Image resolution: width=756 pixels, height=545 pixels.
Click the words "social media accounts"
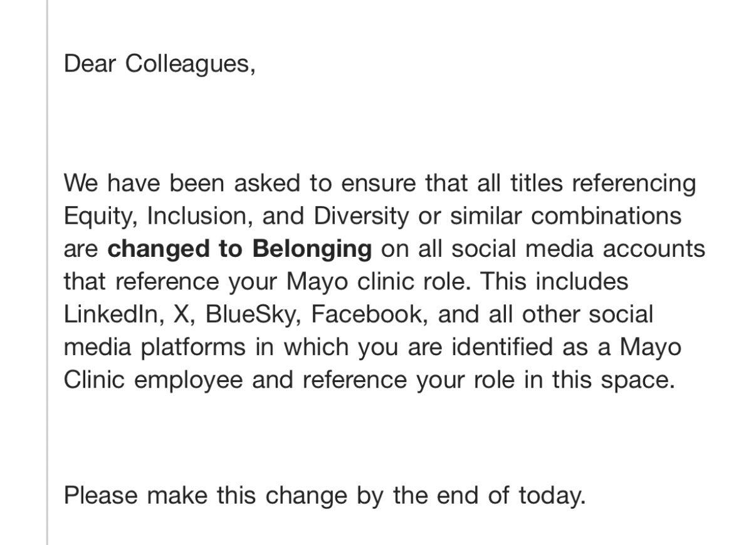(x=578, y=249)
